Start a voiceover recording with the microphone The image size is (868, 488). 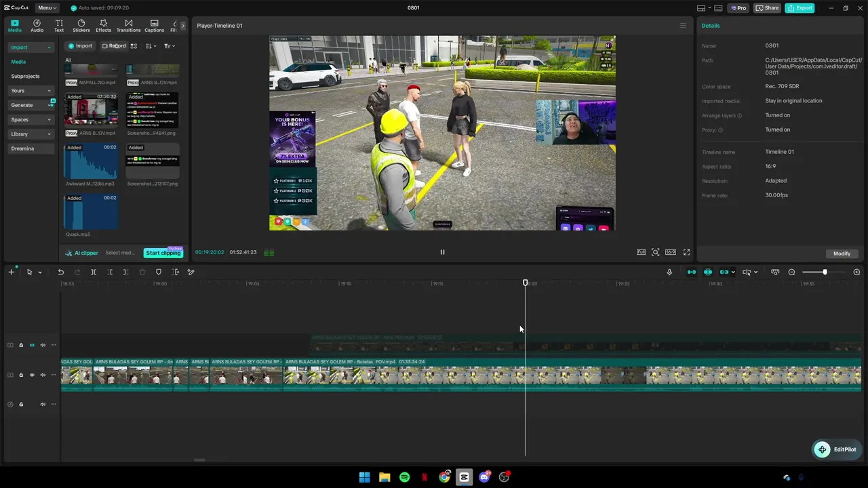pyautogui.click(x=669, y=272)
